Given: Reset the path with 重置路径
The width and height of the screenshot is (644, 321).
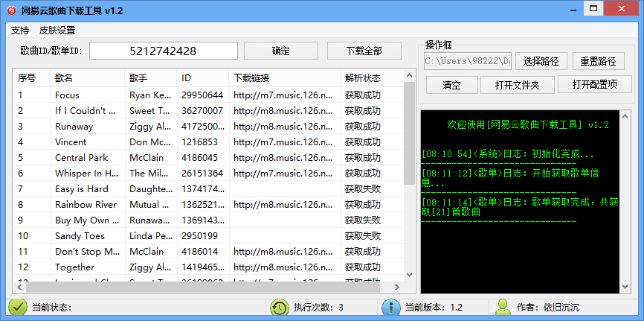Looking at the screenshot, I should [598, 61].
